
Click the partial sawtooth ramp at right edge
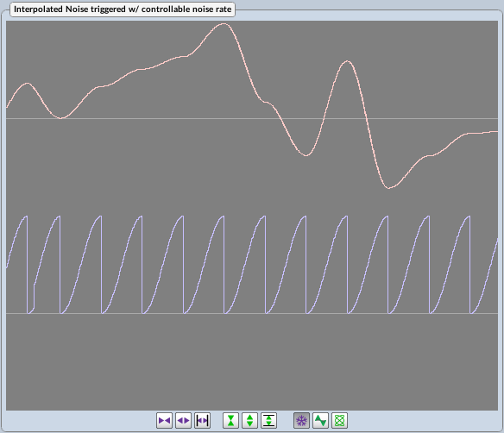[x=485, y=276]
